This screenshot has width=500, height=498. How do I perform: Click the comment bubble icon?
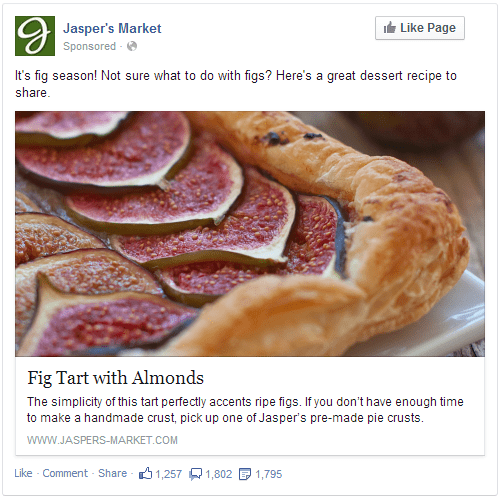[195, 474]
